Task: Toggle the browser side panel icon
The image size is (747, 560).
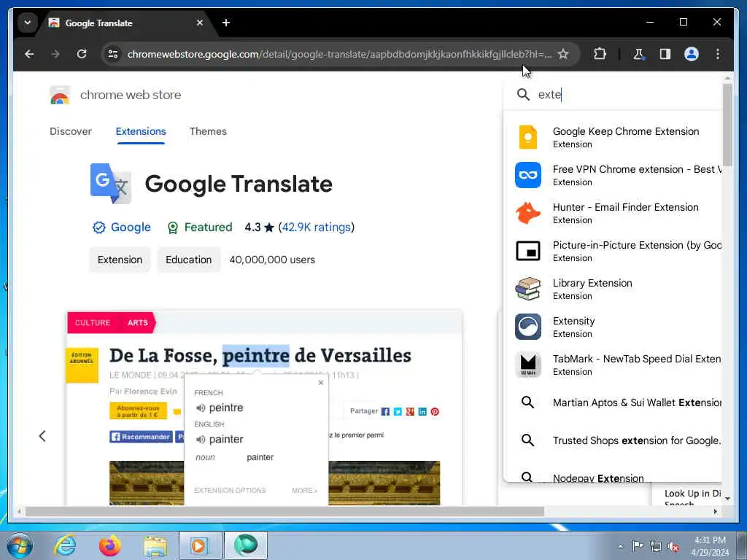Action: coord(665,54)
